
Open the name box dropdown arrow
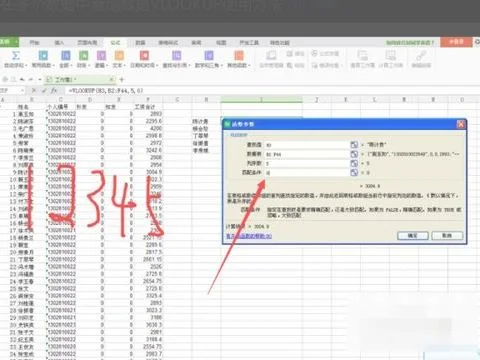point(22,90)
